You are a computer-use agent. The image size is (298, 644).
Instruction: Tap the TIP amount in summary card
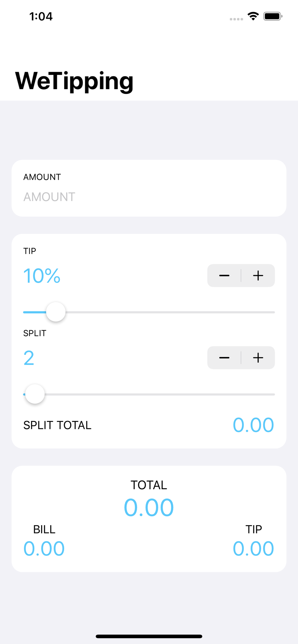click(x=253, y=549)
